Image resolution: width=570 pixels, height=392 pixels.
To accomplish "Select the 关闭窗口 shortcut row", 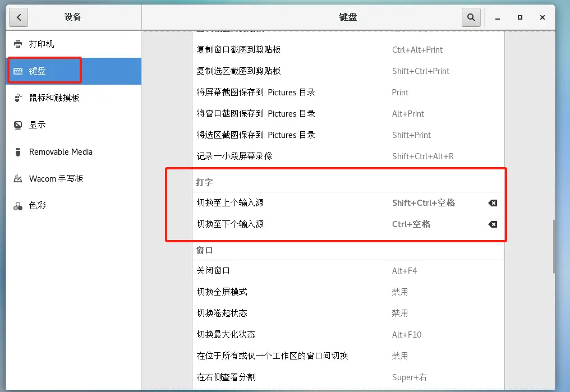I will pyautogui.click(x=348, y=271).
